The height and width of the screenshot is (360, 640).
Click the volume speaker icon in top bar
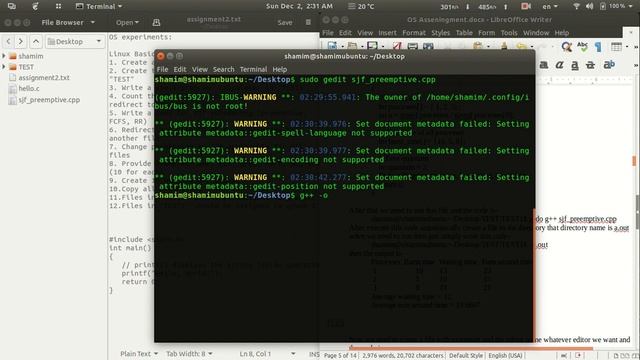pos(589,6)
